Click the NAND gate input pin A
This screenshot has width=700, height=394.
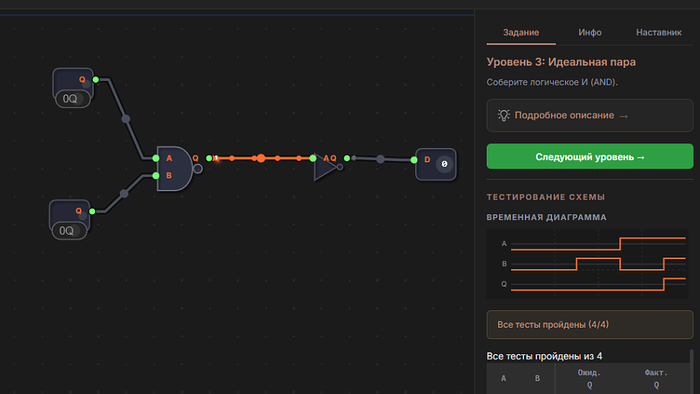tap(156, 158)
